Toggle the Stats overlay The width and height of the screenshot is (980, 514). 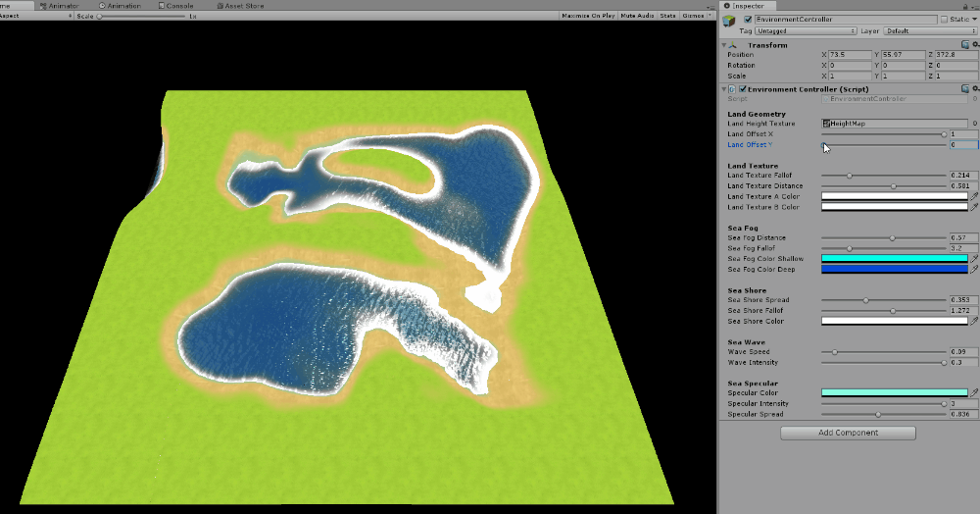(667, 16)
